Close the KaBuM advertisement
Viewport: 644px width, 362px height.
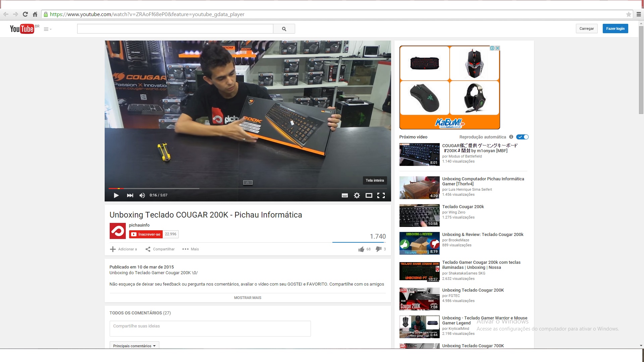point(498,48)
